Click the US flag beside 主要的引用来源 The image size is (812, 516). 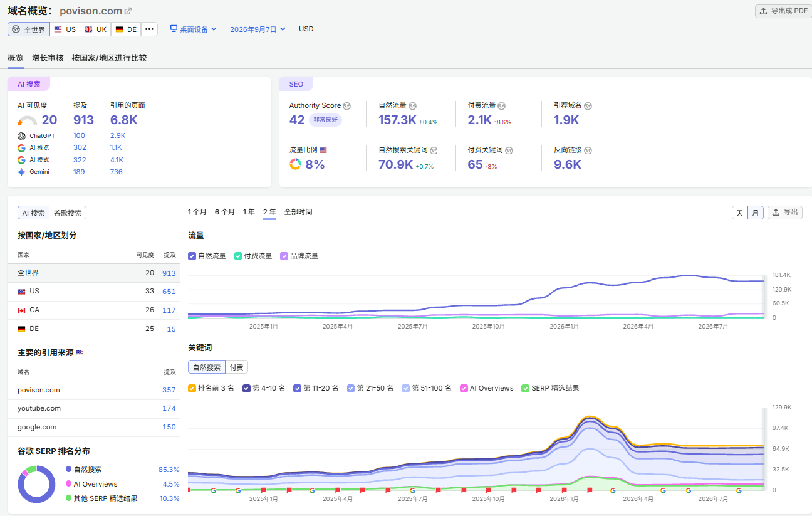pyautogui.click(x=80, y=353)
